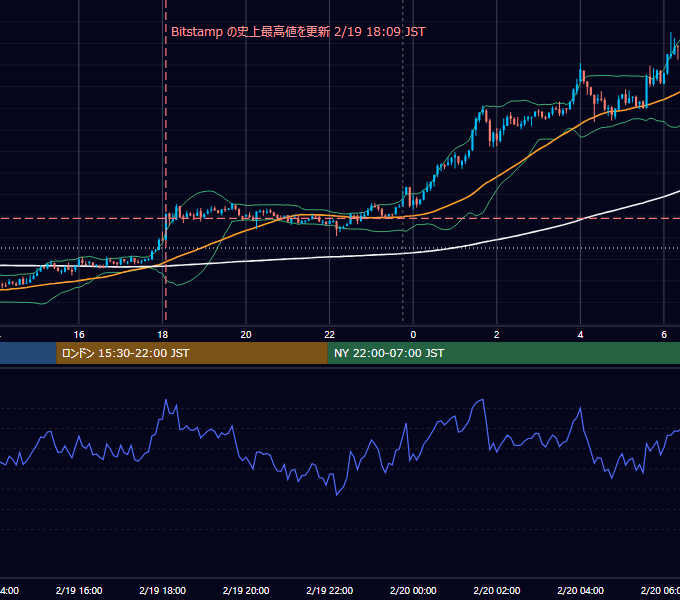Click the Bitstamp all-time-high annotation text
680x600 pixels.
(x=298, y=32)
